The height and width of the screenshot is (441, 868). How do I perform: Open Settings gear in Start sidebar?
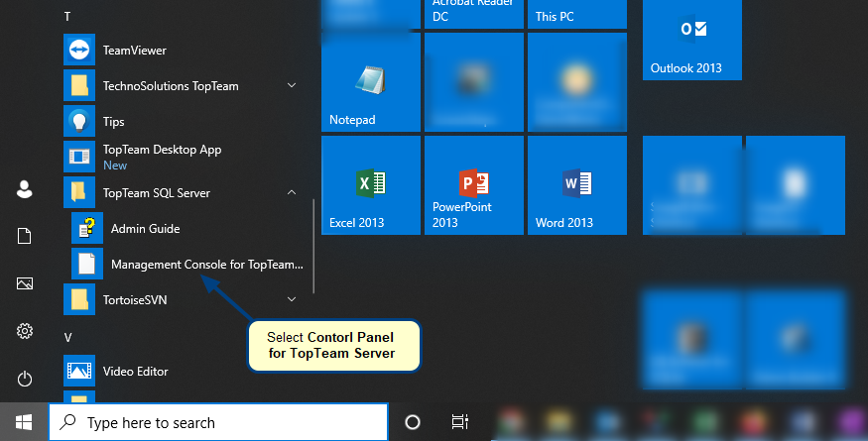[x=25, y=331]
